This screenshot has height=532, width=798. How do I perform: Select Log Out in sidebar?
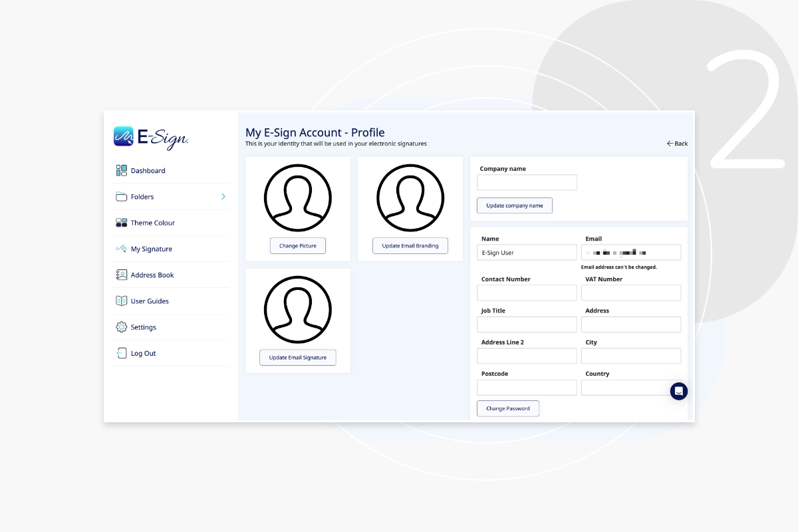pyautogui.click(x=170, y=353)
